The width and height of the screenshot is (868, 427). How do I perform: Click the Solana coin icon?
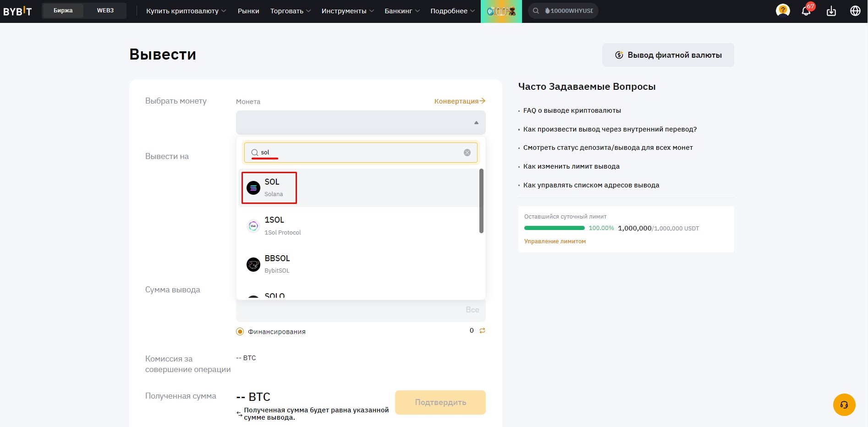253,188
